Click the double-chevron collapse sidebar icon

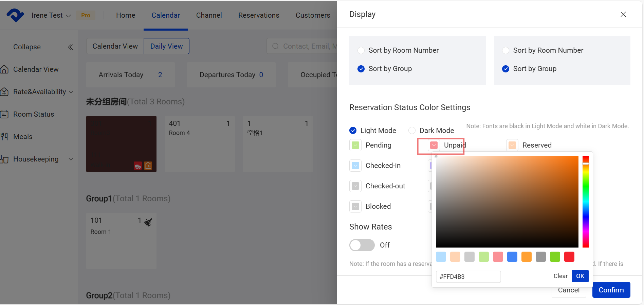(x=70, y=47)
